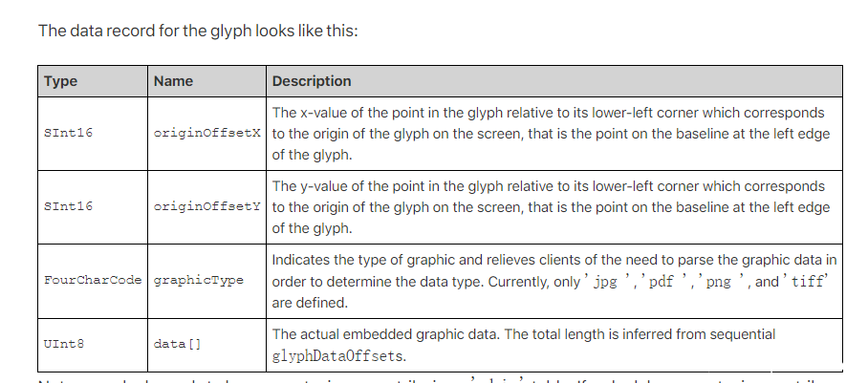Click the Description column header
The width and height of the screenshot is (868, 383).
[x=312, y=81]
